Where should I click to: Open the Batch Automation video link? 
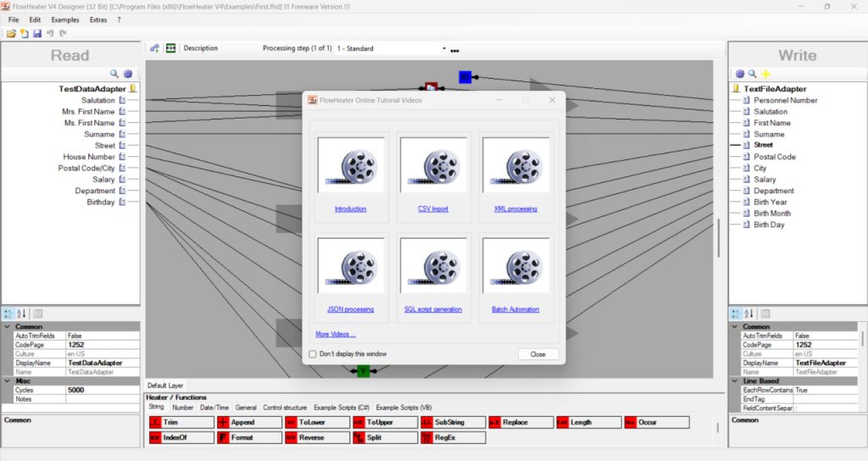[x=515, y=309]
